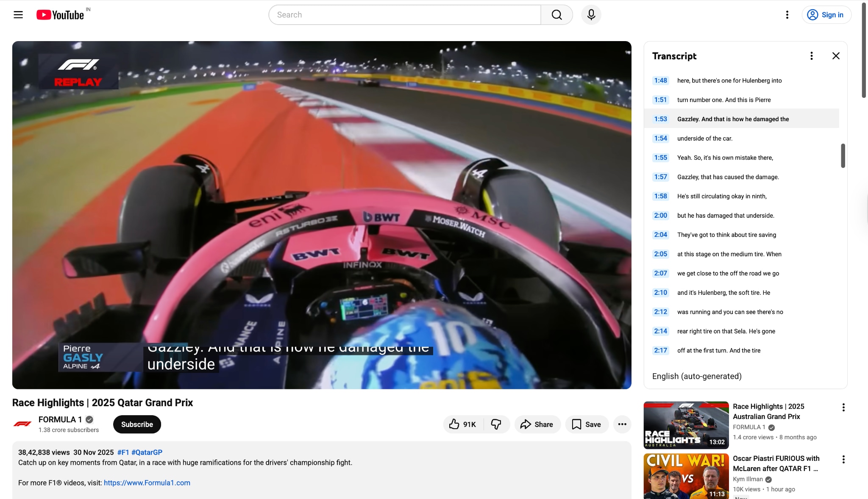Open the English (auto-generated) transcript language selector
The width and height of the screenshot is (868, 499).
tap(696, 376)
